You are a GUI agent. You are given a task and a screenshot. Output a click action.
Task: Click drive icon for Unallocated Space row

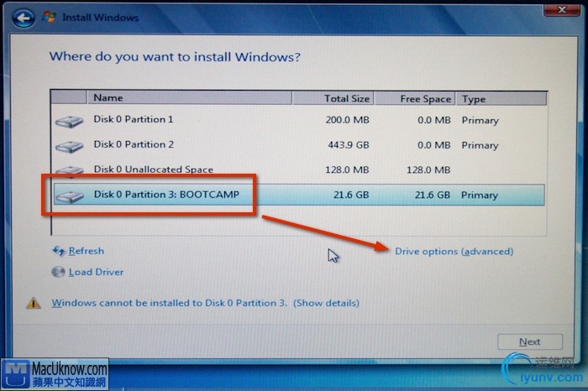[70, 171]
